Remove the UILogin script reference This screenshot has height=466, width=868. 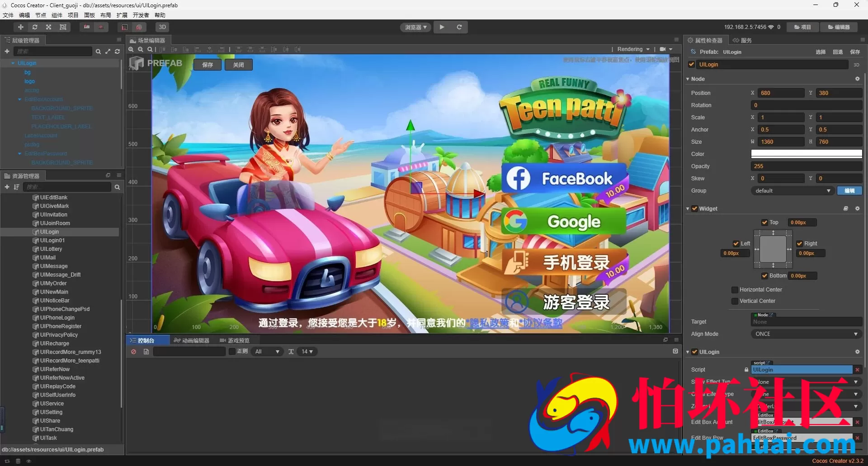(x=857, y=370)
